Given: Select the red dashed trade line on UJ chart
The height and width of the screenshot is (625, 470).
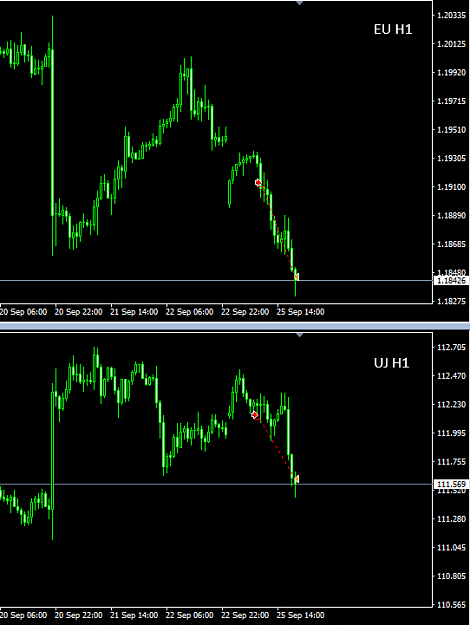Looking at the screenshot, I should coord(275,446).
